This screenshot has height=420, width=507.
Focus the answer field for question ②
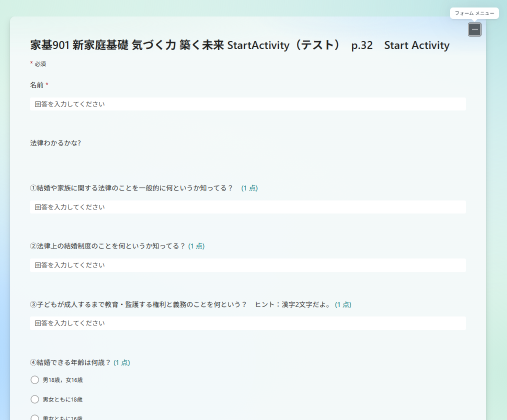(247, 265)
